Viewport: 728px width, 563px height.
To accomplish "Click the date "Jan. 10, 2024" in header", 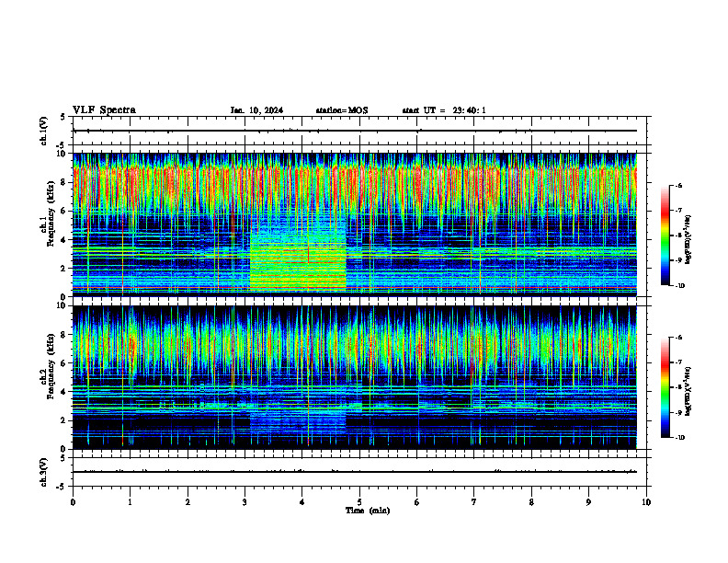I will point(256,110).
